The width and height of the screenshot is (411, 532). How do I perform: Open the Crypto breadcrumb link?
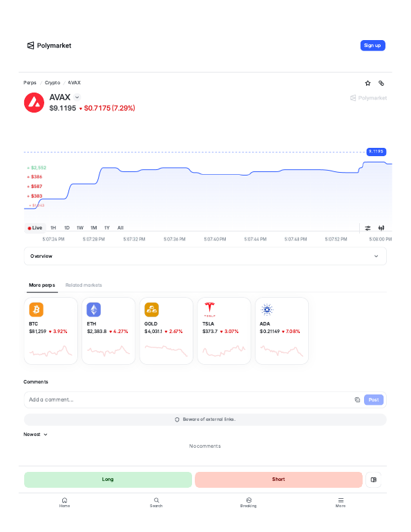click(52, 83)
